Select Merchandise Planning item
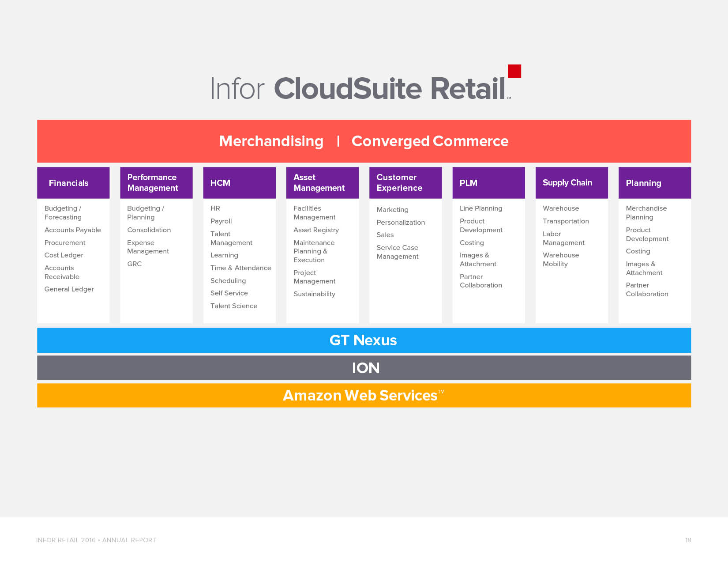The image size is (728, 563). (646, 213)
